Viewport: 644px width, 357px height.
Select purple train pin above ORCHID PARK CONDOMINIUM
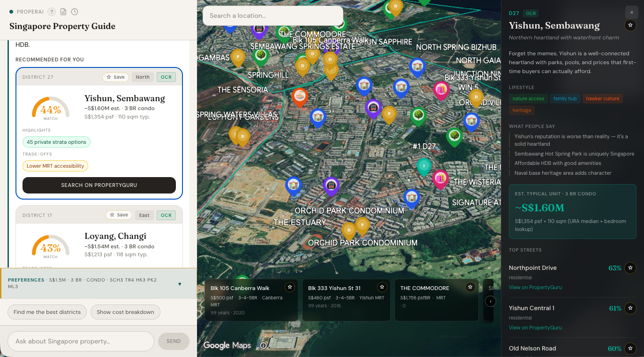click(x=331, y=186)
